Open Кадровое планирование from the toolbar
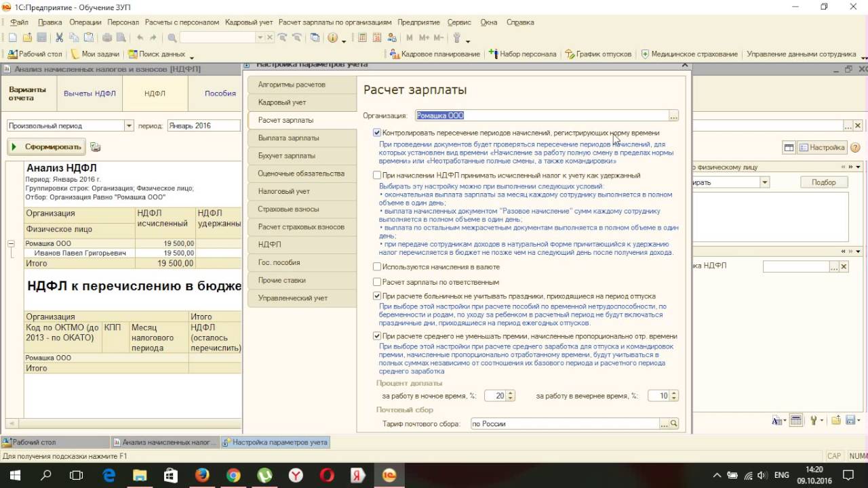 [x=435, y=54]
